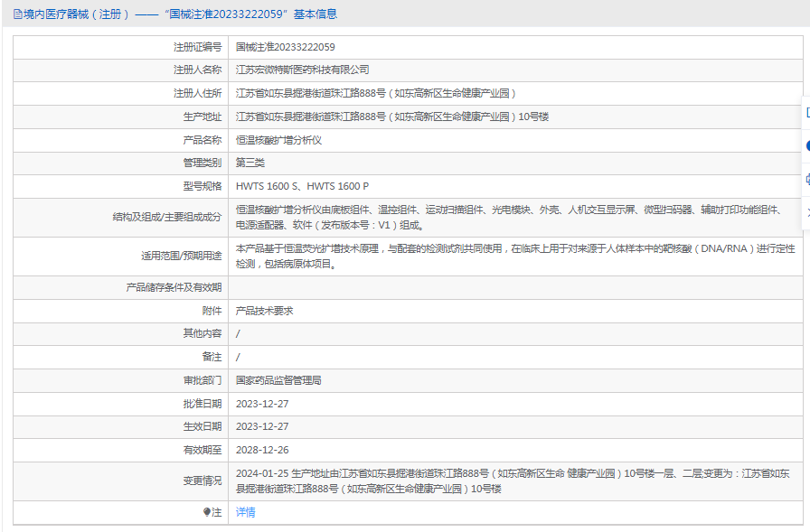Screen dimensions: 810x532
Task: Click the 产品名称 label
Action: (x=202, y=140)
